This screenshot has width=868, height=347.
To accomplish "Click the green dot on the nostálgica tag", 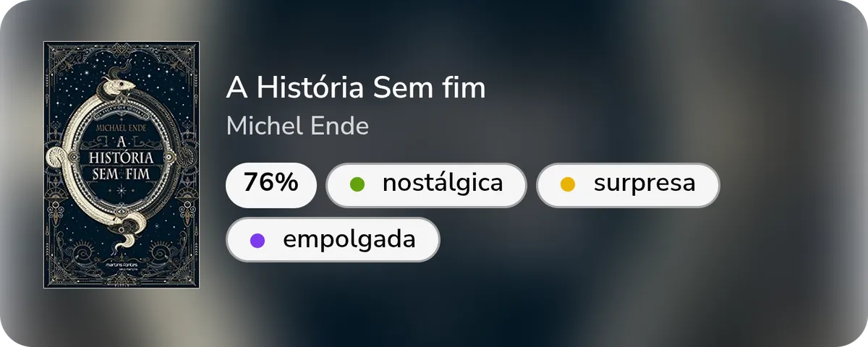I will tap(357, 184).
